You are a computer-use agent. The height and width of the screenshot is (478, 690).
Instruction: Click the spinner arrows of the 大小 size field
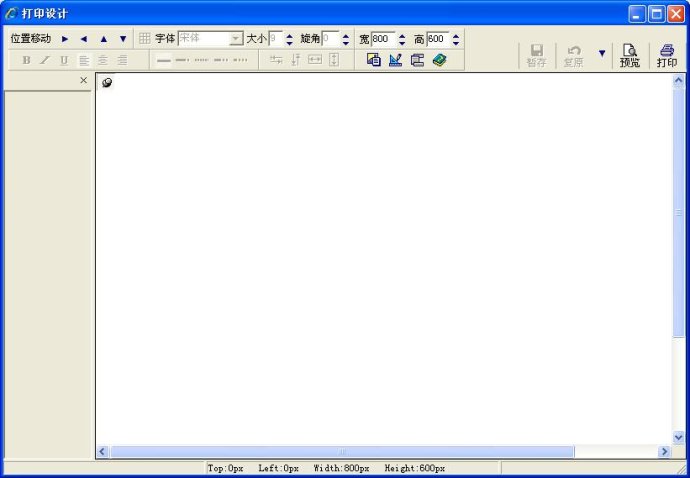pos(290,39)
